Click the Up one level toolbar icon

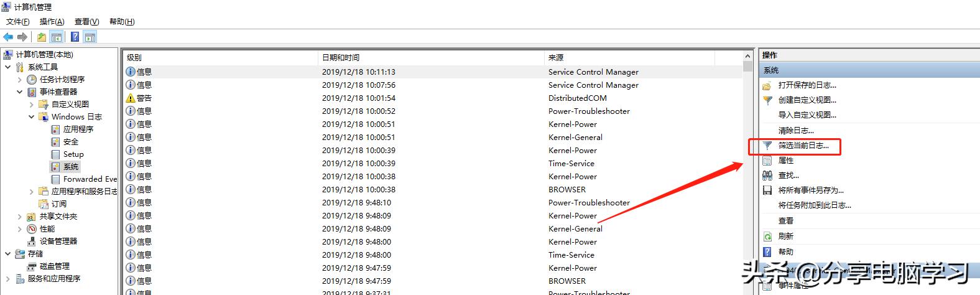[x=41, y=37]
